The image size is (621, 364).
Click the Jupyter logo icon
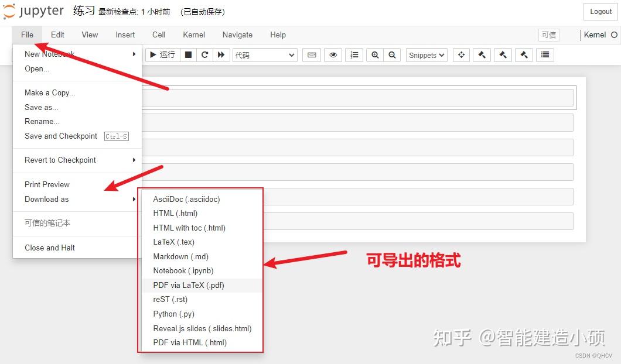(9, 11)
